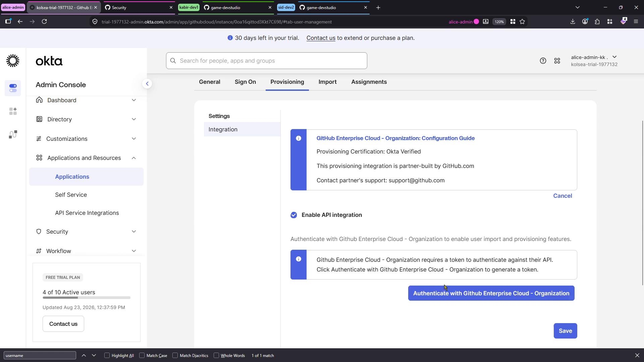Open the workflows connector icon in left rail
The height and width of the screenshot is (362, 644).
point(13,134)
